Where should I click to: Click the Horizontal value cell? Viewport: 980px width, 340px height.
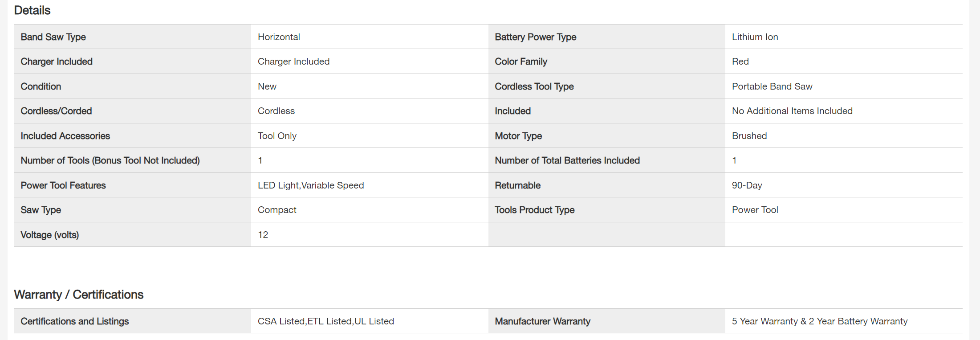click(279, 37)
